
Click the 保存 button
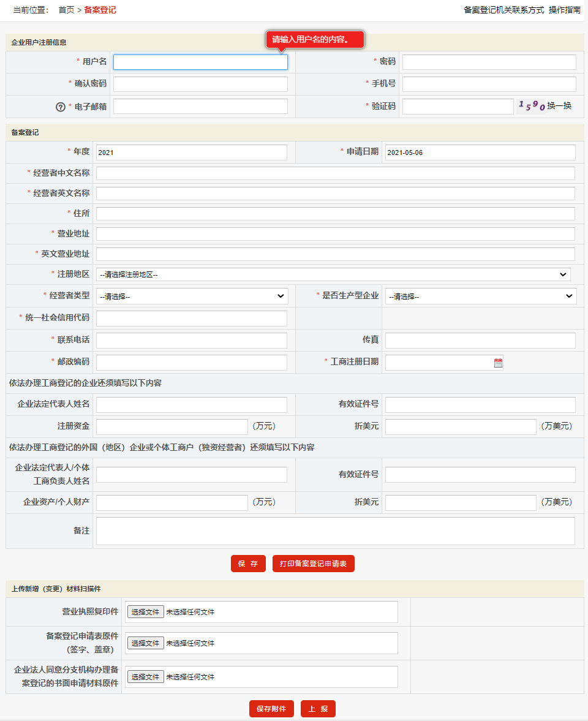[248, 564]
